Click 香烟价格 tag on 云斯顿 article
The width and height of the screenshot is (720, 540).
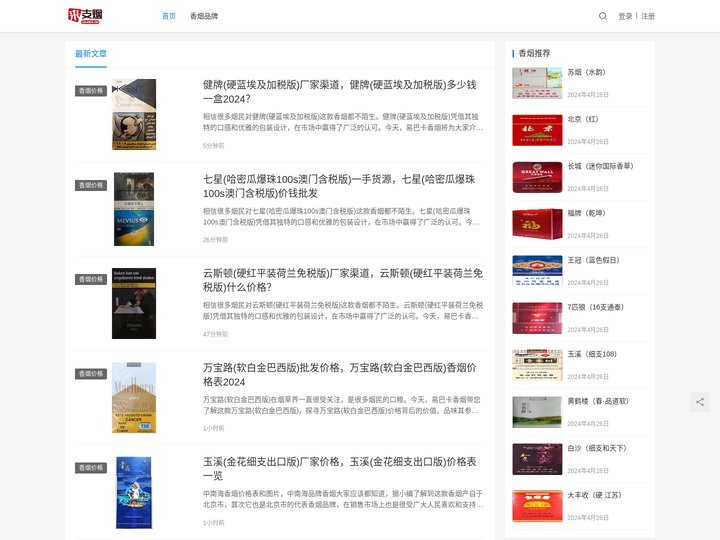coord(91,279)
